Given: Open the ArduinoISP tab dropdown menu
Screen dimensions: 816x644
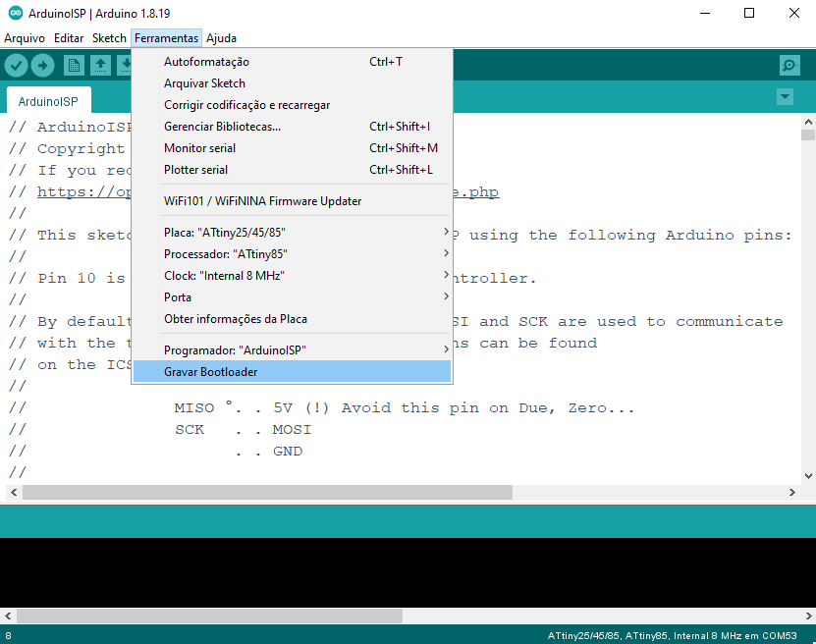Looking at the screenshot, I should [x=785, y=97].
